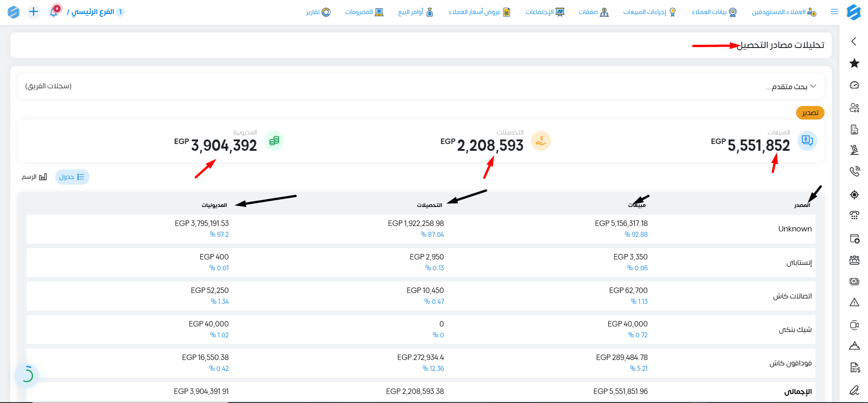Select the اتصالات كاش source row label
The height and width of the screenshot is (403, 868).
click(792, 296)
